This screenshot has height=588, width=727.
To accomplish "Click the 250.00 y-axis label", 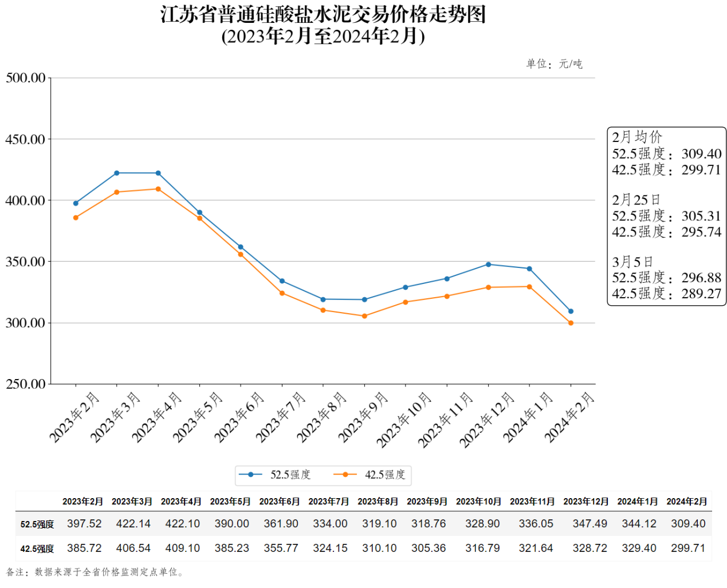I will (26, 384).
